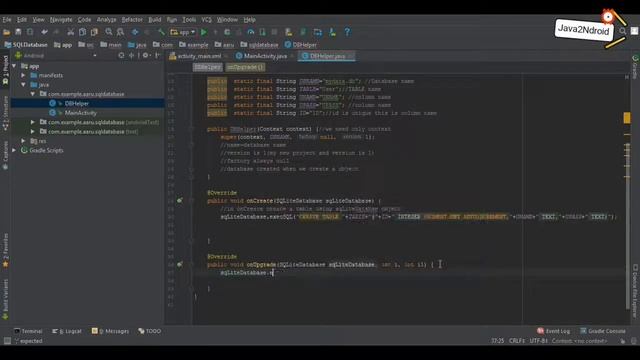Click the Back navigation arrow icon
Image resolution: width=640 pixels, height=360 pixels.
pyautogui.click(x=135, y=32)
